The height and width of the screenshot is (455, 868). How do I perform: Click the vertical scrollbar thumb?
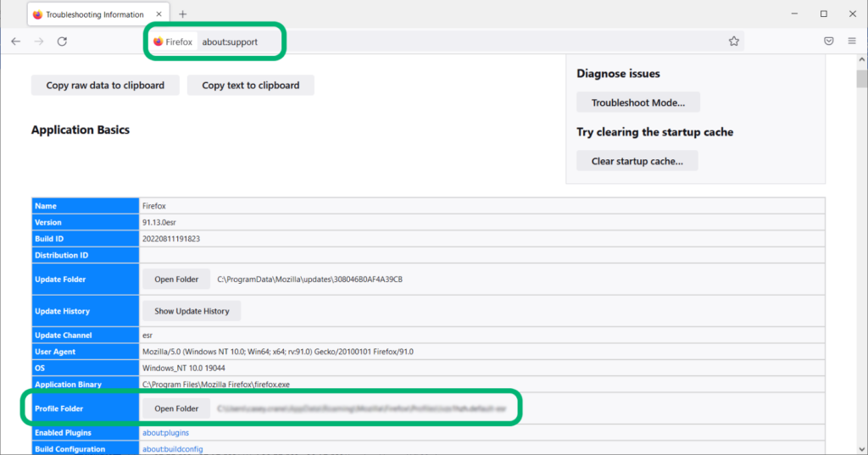point(861,79)
